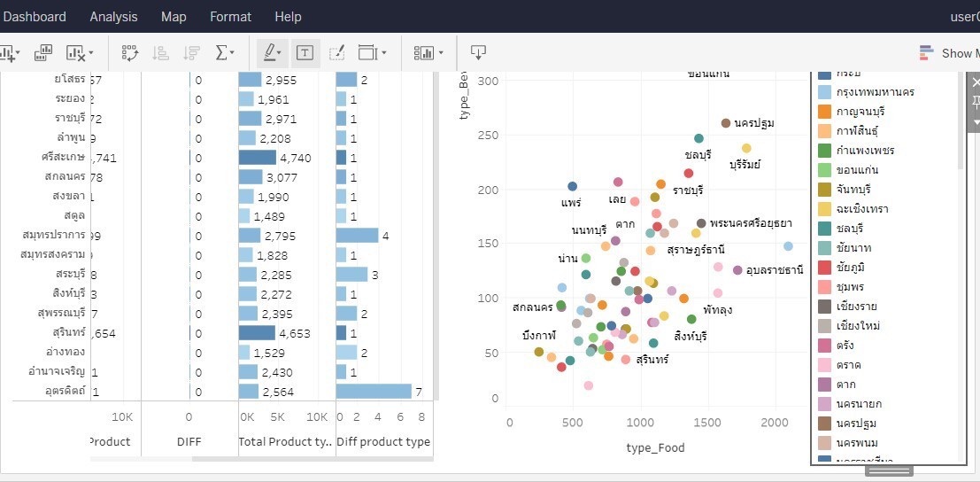
Task: Pin the legend panel with pin icon
Action: pyautogui.click(x=976, y=103)
